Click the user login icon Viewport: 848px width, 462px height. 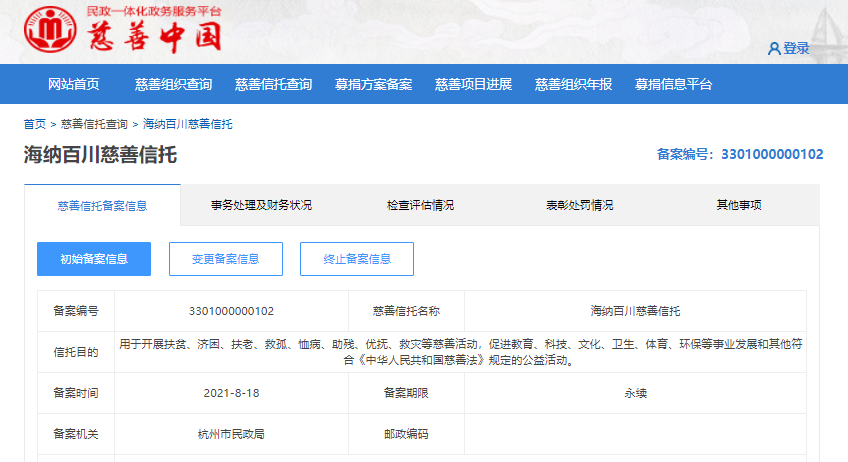click(773, 48)
